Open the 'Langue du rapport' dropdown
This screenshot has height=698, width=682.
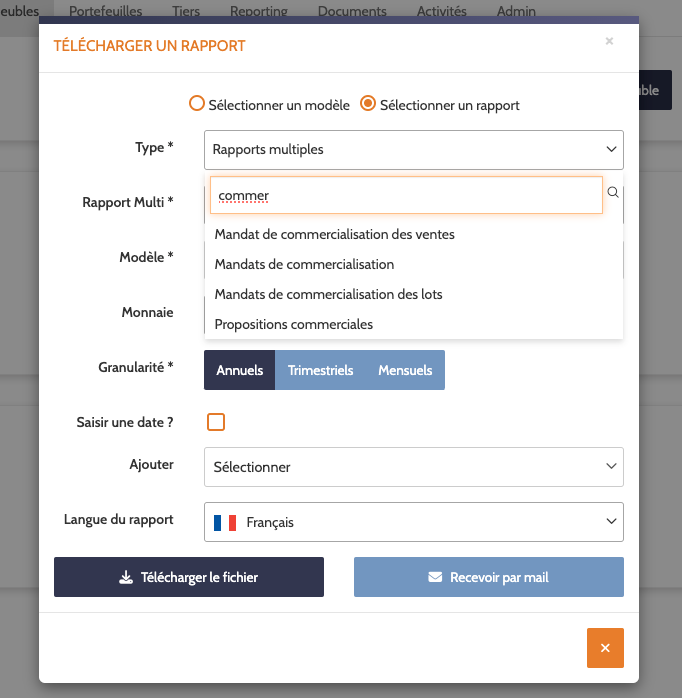click(414, 522)
